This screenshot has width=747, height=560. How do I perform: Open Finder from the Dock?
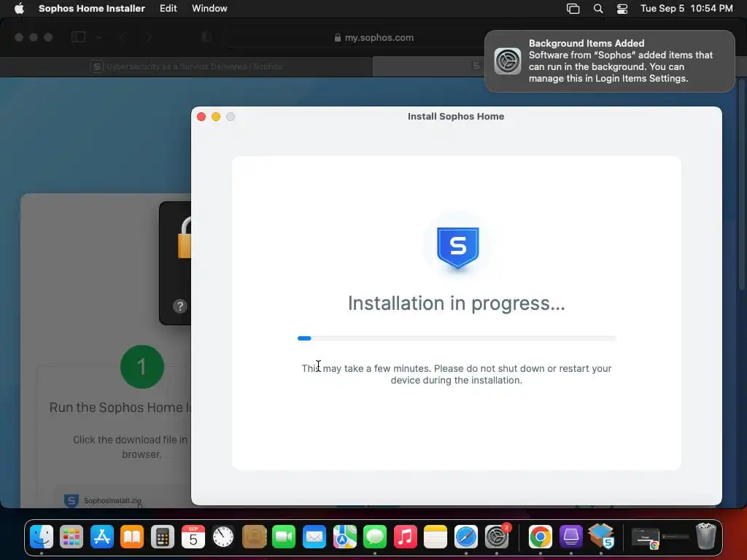pos(42,537)
